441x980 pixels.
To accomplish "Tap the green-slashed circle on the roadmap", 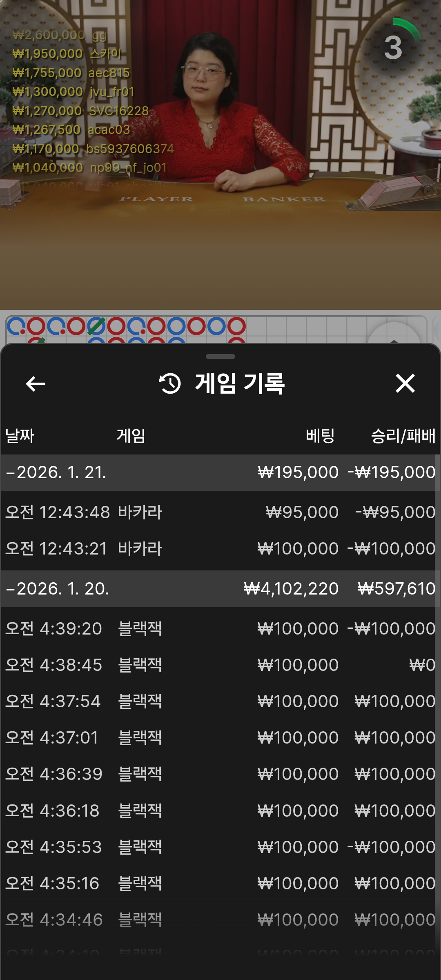I will coord(96,326).
